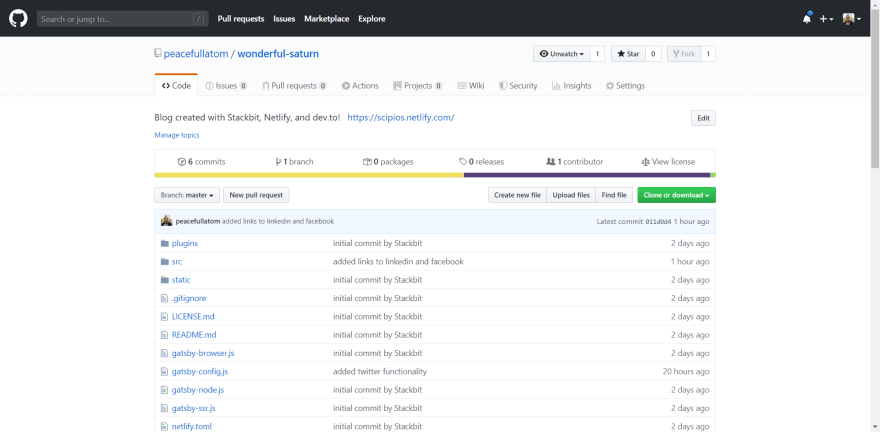Go to the Actions tab
This screenshot has width=880, height=432.
(360, 86)
